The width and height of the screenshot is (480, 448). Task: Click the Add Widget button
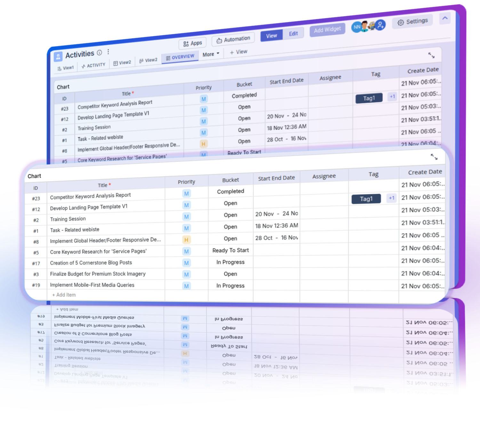point(327,29)
